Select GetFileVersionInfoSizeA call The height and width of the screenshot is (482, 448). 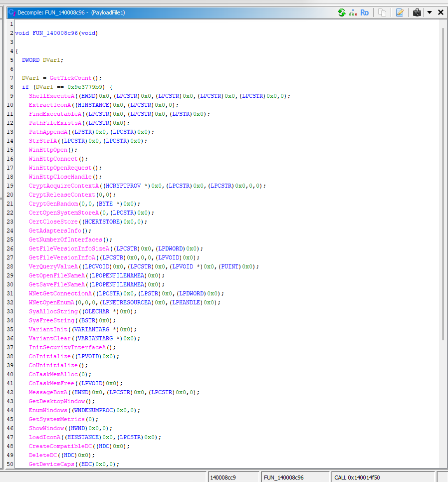[x=69, y=248]
